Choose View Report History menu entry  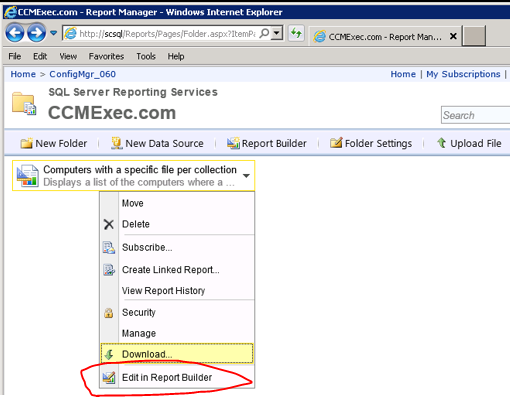coord(163,291)
